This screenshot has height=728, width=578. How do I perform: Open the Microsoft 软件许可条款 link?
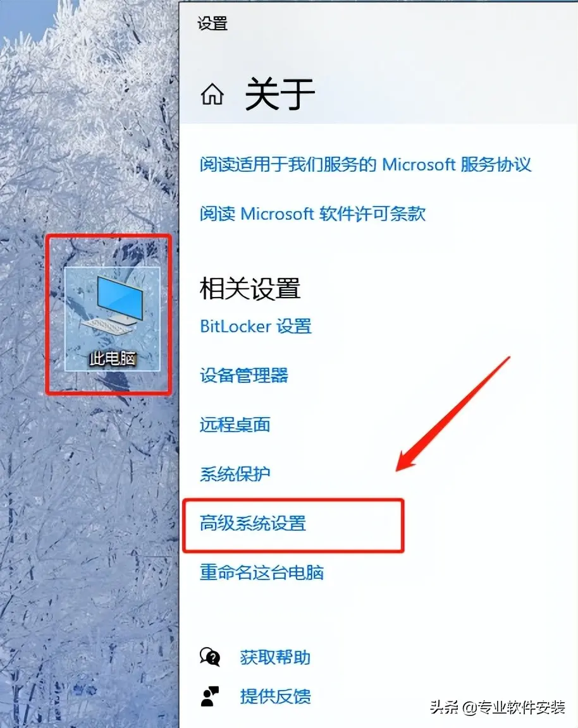pos(312,214)
